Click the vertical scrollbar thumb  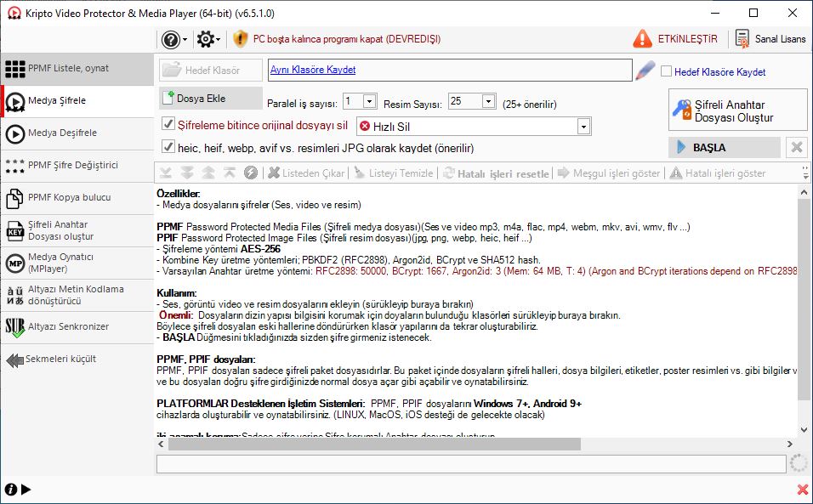pos(803,299)
